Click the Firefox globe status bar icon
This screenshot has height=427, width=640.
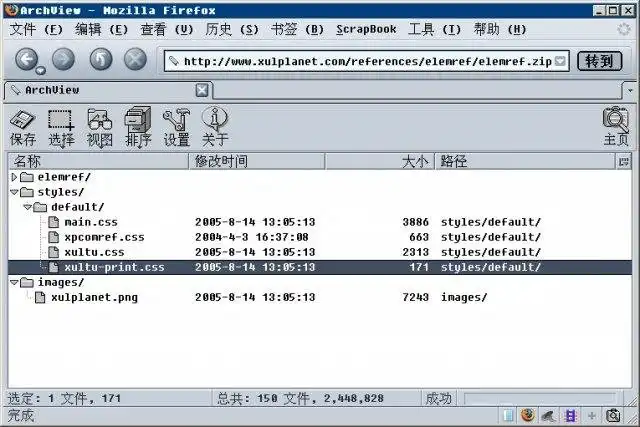tap(528, 416)
